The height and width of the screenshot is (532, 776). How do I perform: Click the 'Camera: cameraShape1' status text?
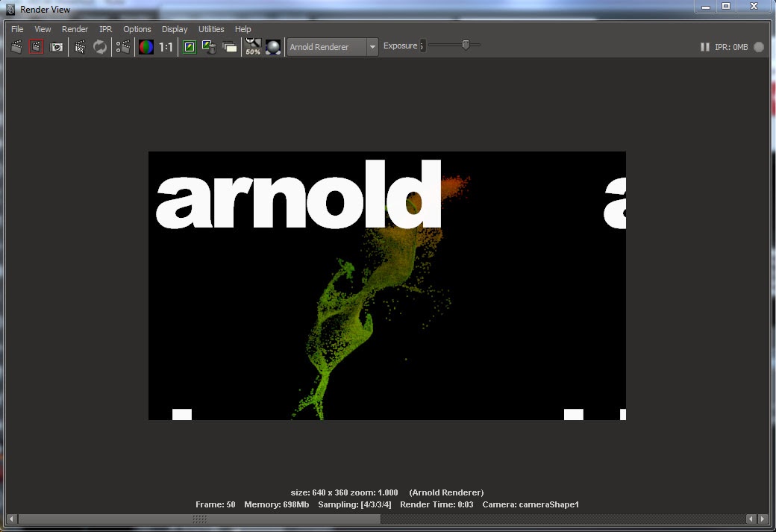[531, 504]
